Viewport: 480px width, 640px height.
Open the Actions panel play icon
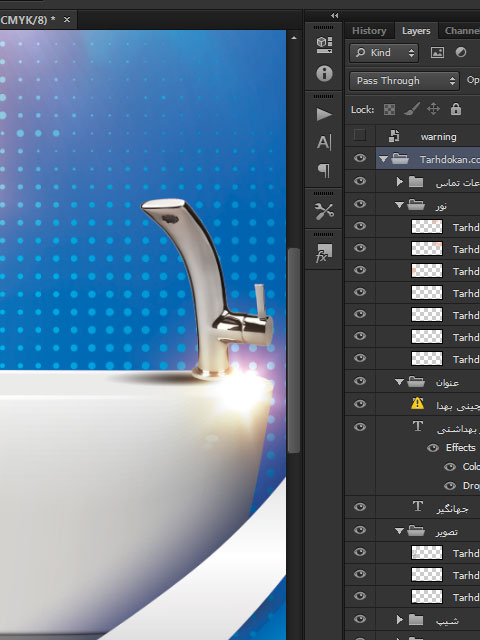coord(324,114)
